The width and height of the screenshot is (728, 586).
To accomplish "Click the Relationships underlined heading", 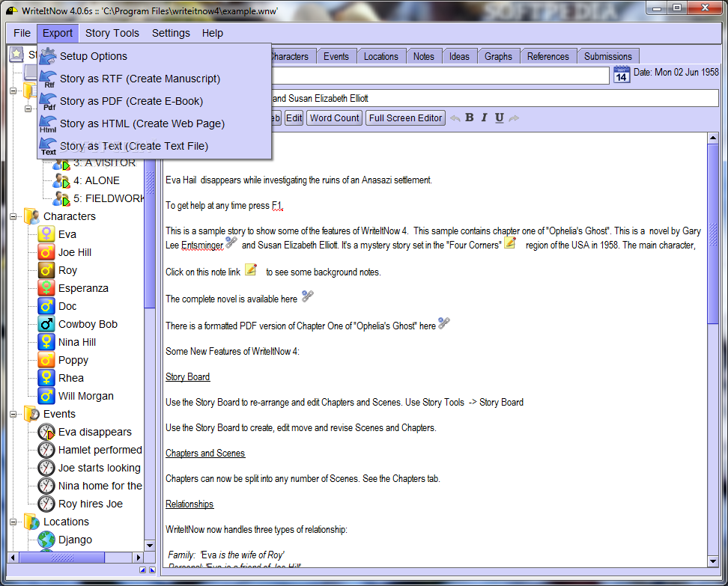I will 189,504.
